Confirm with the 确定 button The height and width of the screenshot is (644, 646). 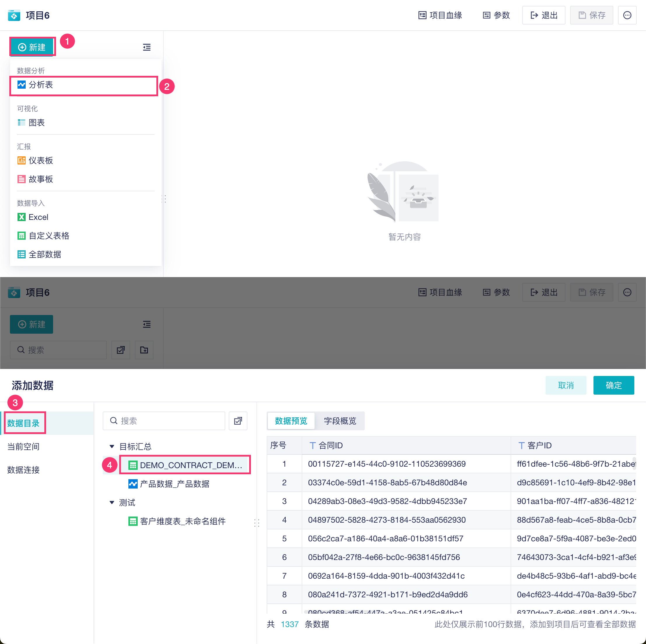tap(613, 385)
